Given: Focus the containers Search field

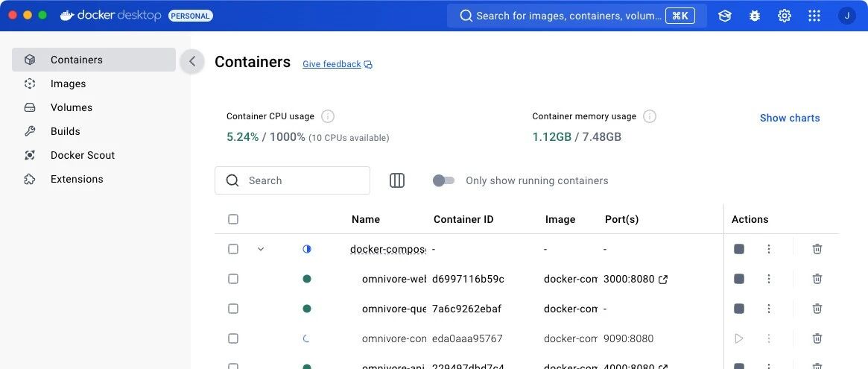Looking at the screenshot, I should (x=292, y=180).
